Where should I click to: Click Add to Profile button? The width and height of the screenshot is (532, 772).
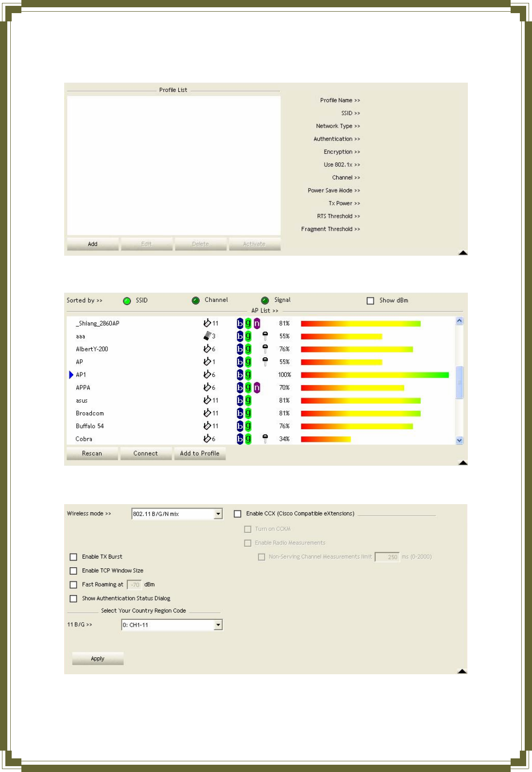pyautogui.click(x=200, y=454)
